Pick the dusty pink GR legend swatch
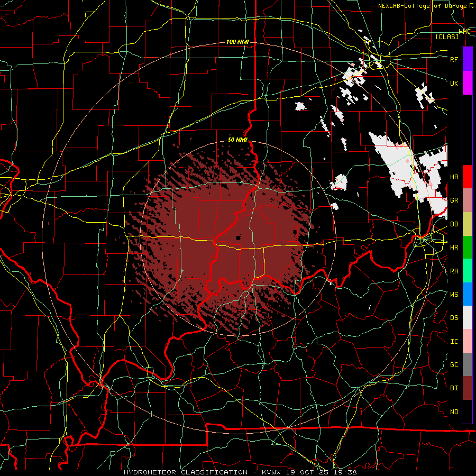476x476 pixels. click(467, 200)
